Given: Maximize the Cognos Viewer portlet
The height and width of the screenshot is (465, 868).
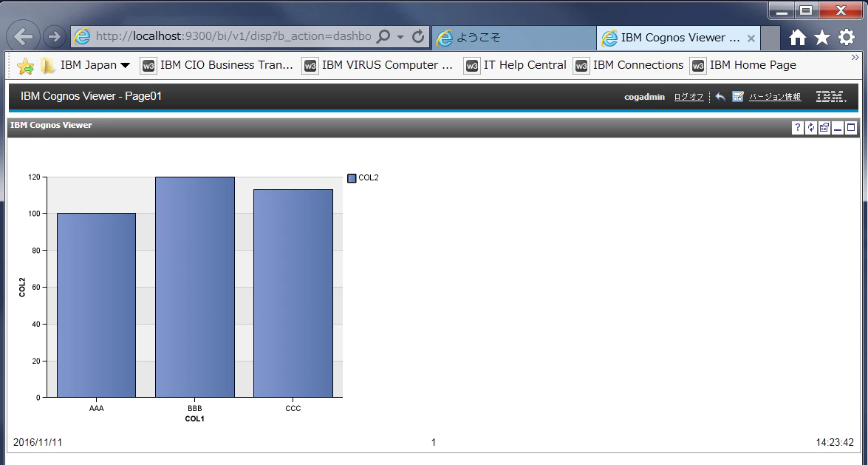Looking at the screenshot, I should pyautogui.click(x=851, y=128).
